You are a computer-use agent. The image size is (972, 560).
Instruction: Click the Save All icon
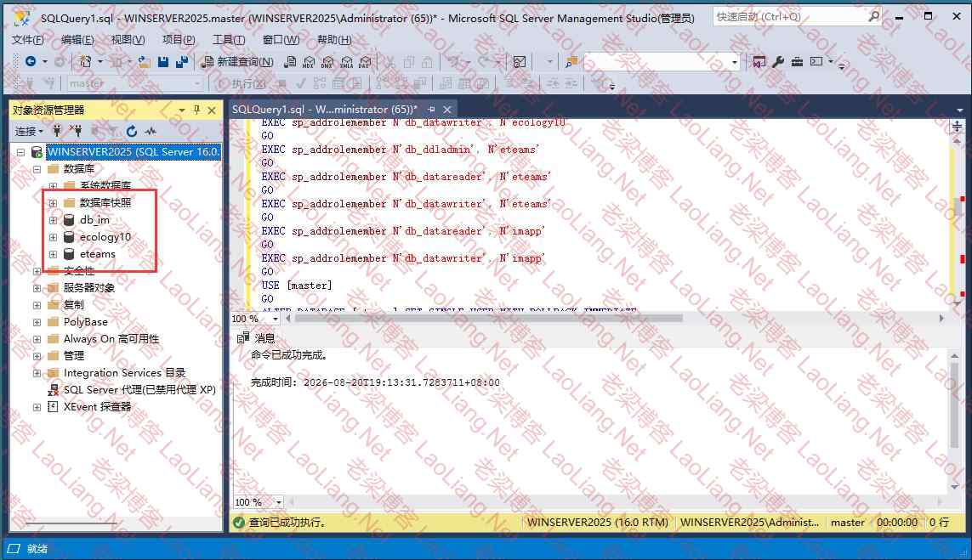coord(182,61)
